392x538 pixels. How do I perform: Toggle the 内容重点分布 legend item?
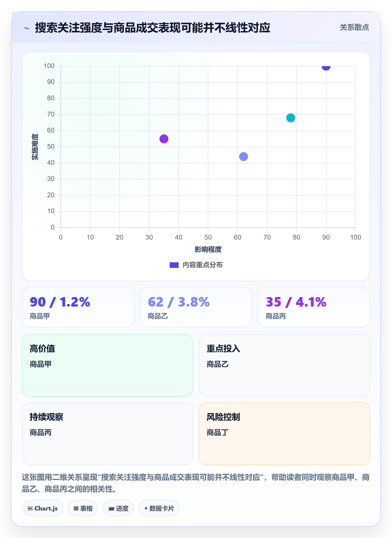(196, 265)
